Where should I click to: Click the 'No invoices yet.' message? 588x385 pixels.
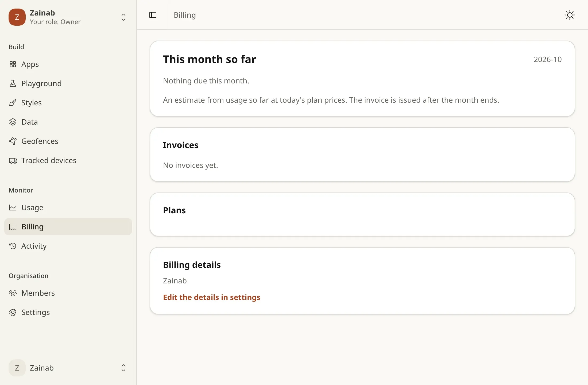pyautogui.click(x=191, y=165)
